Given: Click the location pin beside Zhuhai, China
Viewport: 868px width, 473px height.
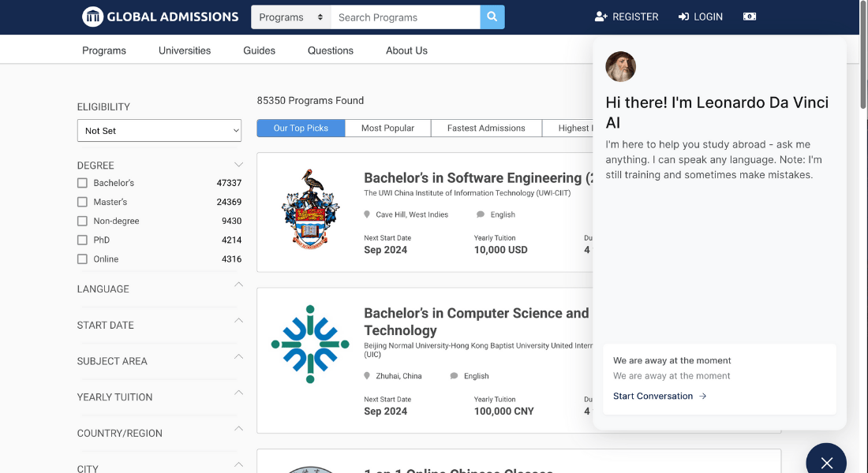Looking at the screenshot, I should pyautogui.click(x=366, y=376).
